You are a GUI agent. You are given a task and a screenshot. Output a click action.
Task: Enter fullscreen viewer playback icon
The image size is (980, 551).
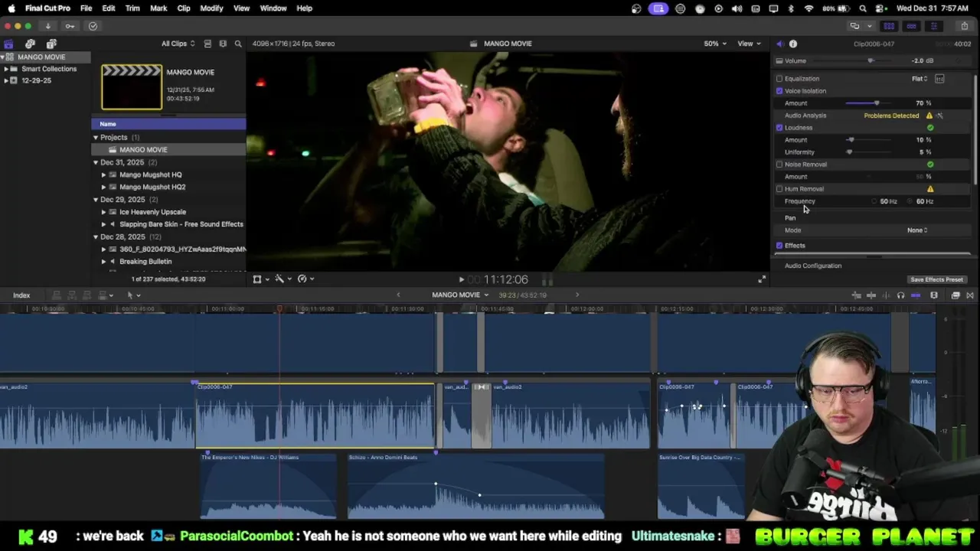[762, 279]
